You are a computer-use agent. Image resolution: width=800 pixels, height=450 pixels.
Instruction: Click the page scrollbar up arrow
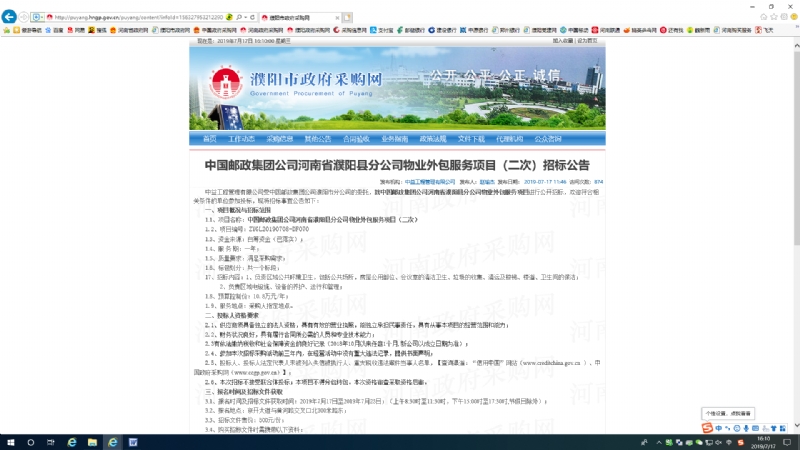tap(796, 46)
